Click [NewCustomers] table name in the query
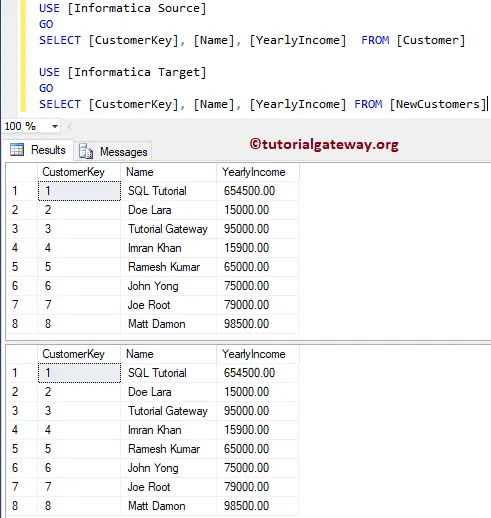 point(438,104)
